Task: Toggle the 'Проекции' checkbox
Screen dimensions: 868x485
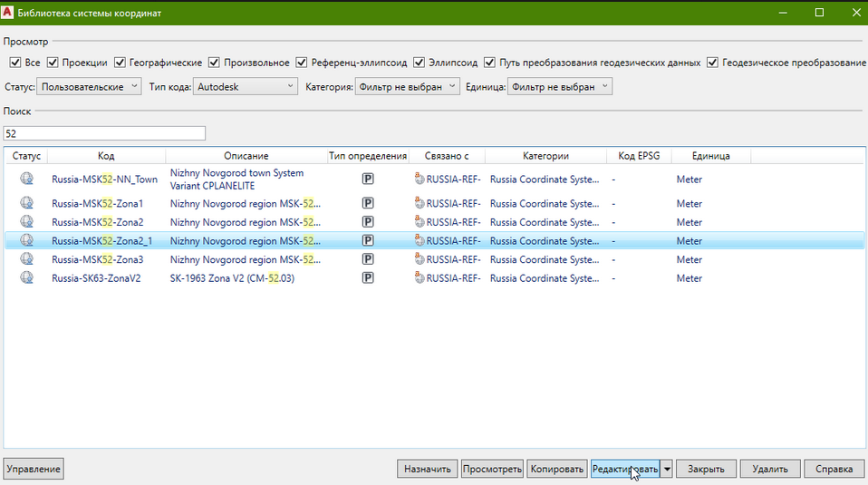Action: tap(53, 63)
